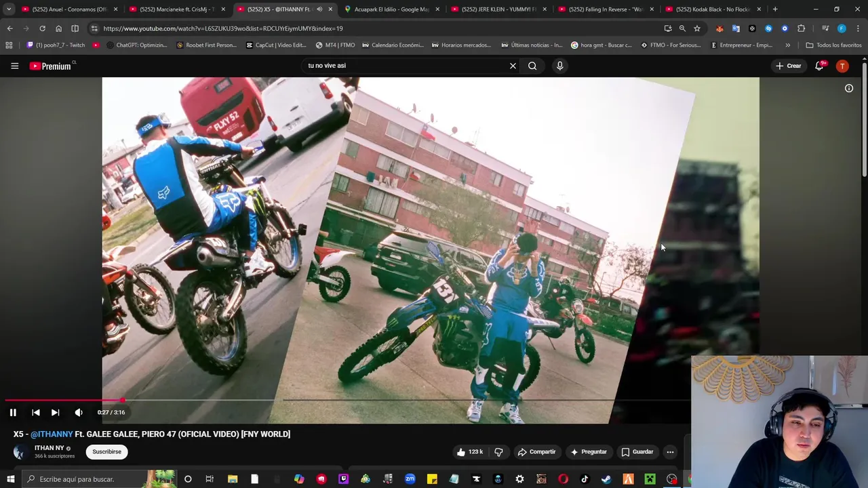The height and width of the screenshot is (488, 868).
Task: Expand the hidden bookmarks chevron
Action: (787, 45)
